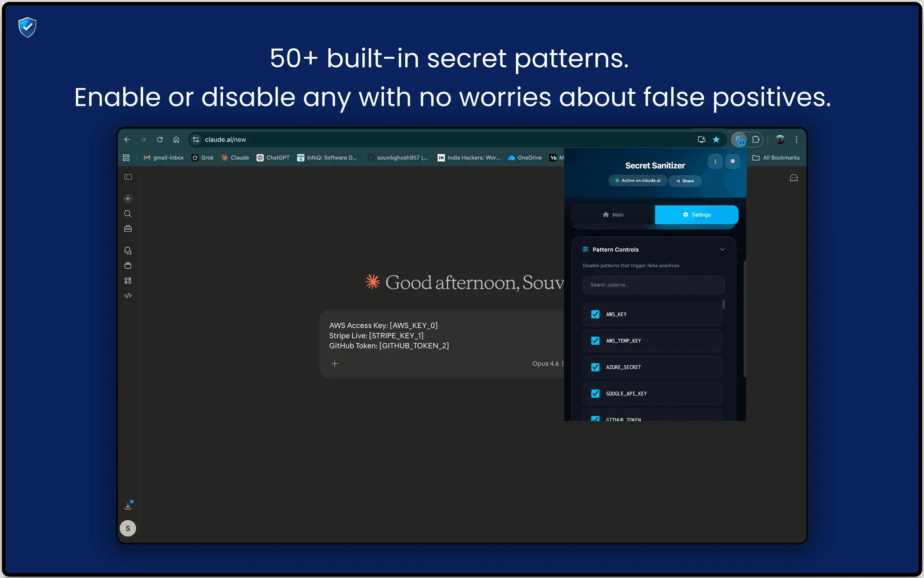Open projects icon in Claude sidebar
924x578 pixels.
pos(128,266)
